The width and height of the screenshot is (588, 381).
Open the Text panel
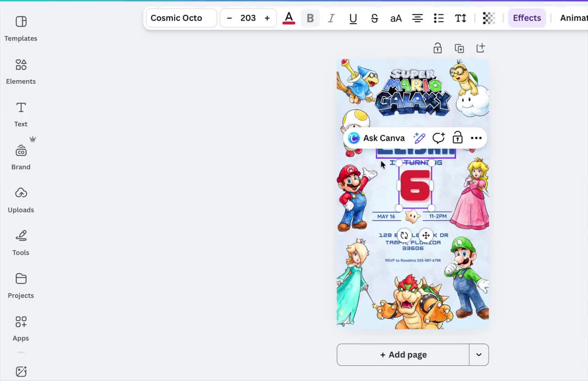pos(21,113)
